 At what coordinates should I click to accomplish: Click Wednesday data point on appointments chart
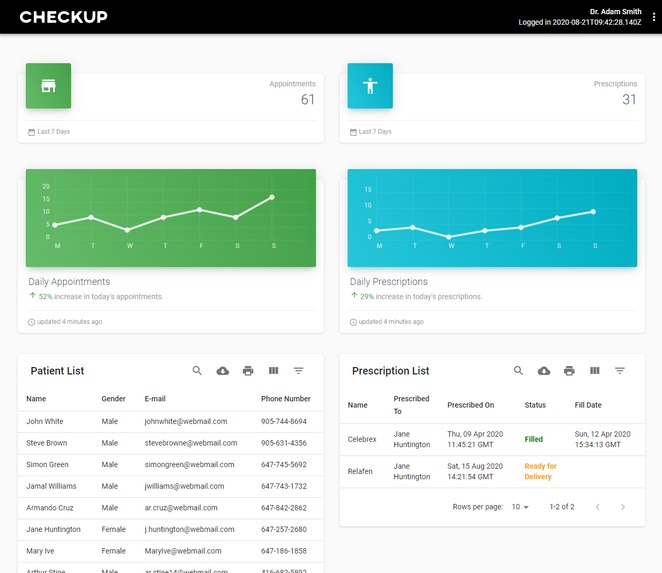click(x=127, y=230)
